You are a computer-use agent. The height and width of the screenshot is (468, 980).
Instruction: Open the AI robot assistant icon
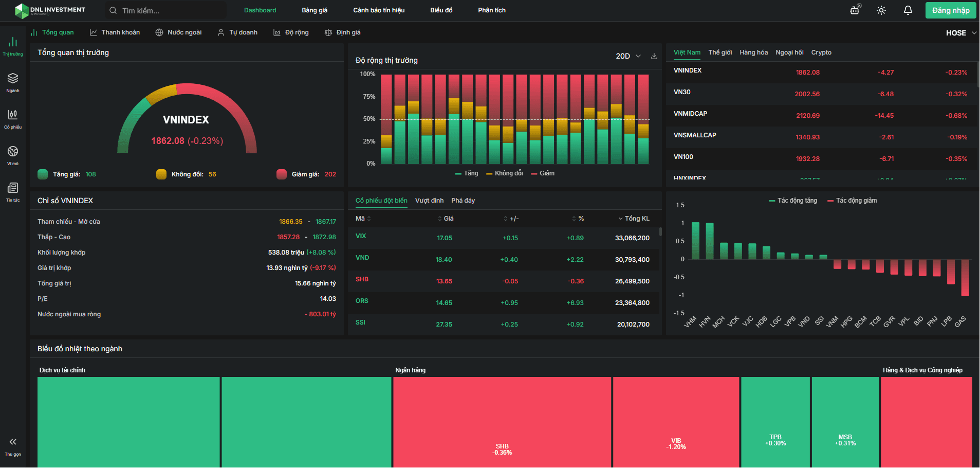(855, 10)
